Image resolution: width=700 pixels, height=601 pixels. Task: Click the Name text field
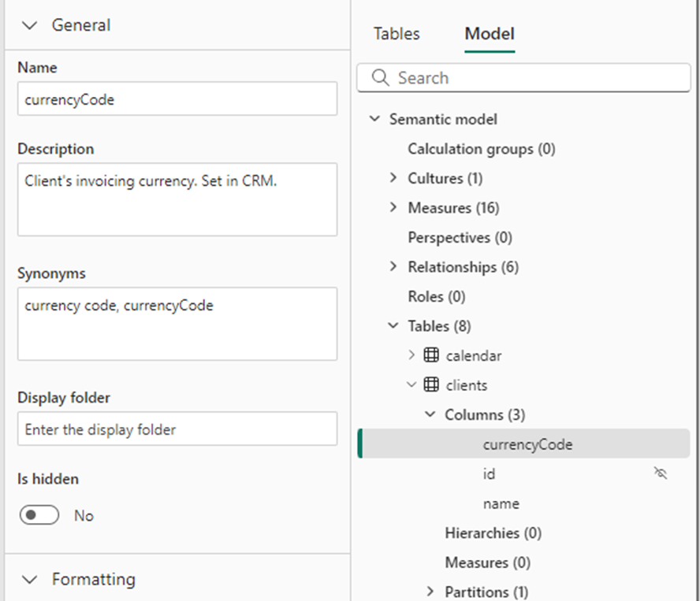pyautogui.click(x=177, y=99)
